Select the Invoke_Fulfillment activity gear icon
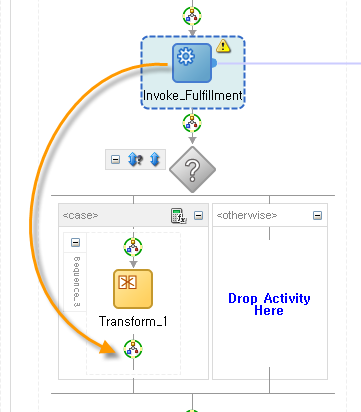The width and height of the screenshot is (361, 412). [x=192, y=63]
